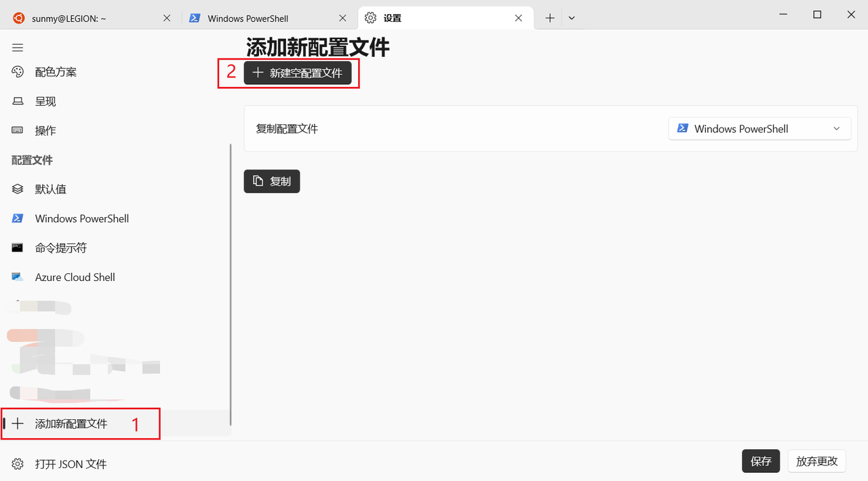Open the 复制配置文件 profile dropdown

pyautogui.click(x=759, y=129)
